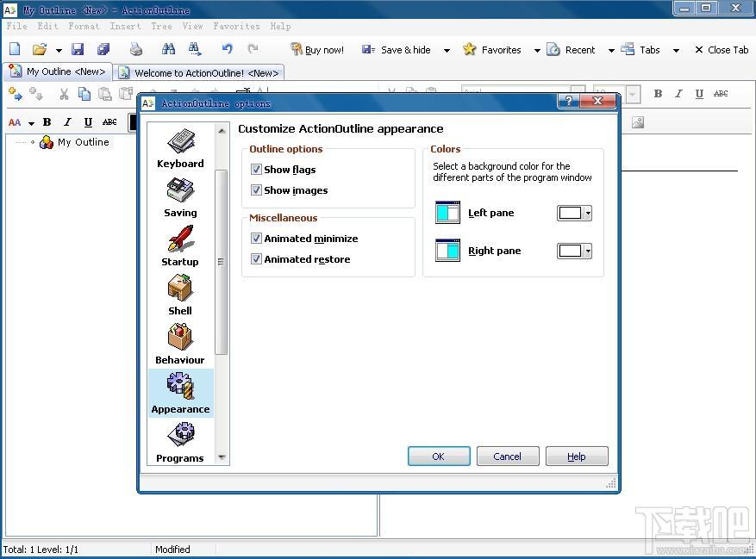The width and height of the screenshot is (756, 559).
Task: Click the Save All icon
Action: point(103,49)
